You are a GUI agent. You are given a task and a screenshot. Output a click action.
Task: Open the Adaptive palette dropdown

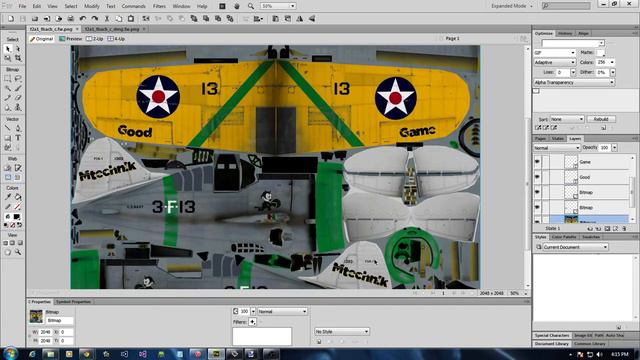[x=555, y=62]
